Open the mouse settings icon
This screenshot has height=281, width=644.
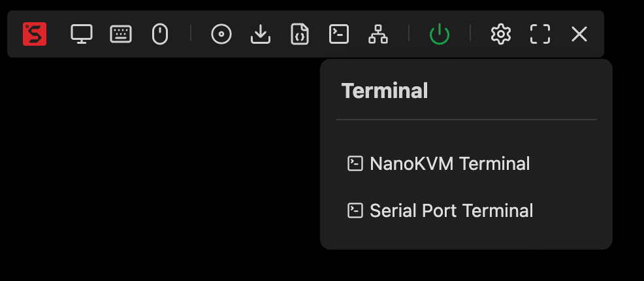click(160, 34)
